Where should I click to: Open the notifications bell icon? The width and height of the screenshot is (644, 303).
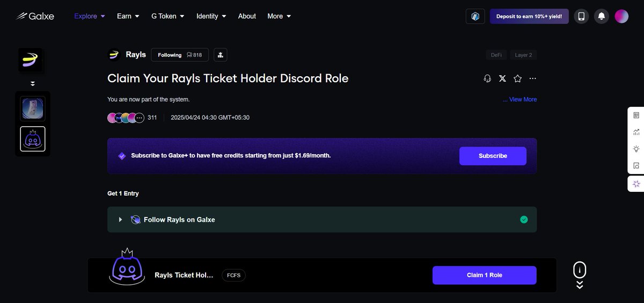(x=602, y=16)
